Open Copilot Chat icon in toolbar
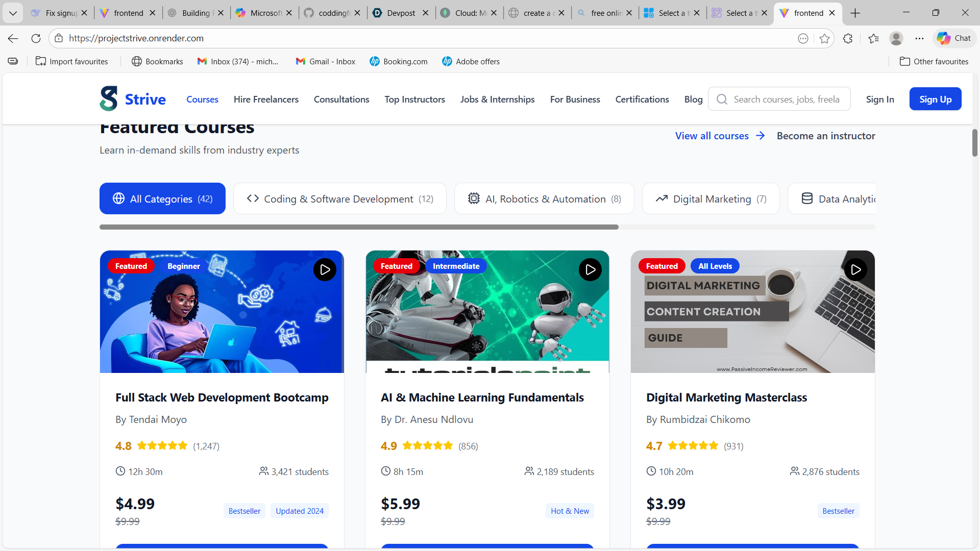Image resolution: width=980 pixels, height=551 pixels. pos(953,38)
